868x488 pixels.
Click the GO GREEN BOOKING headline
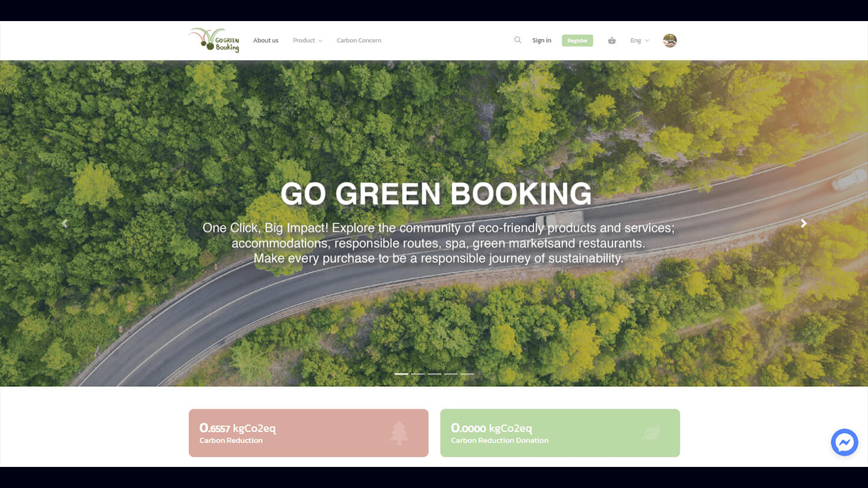click(x=436, y=194)
